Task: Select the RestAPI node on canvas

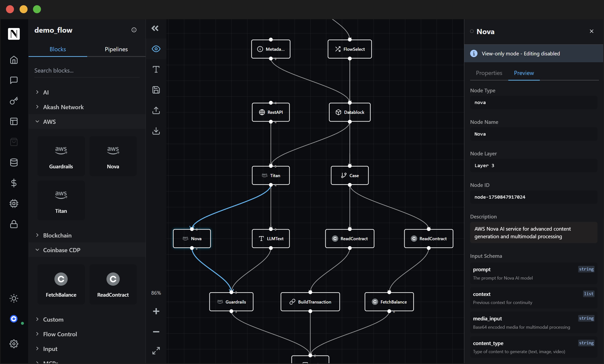Action: click(271, 112)
